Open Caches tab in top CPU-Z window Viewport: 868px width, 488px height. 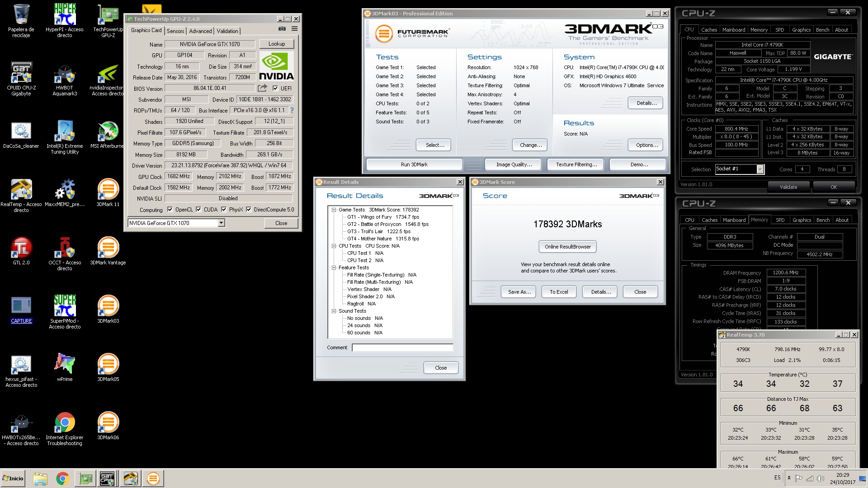click(709, 30)
